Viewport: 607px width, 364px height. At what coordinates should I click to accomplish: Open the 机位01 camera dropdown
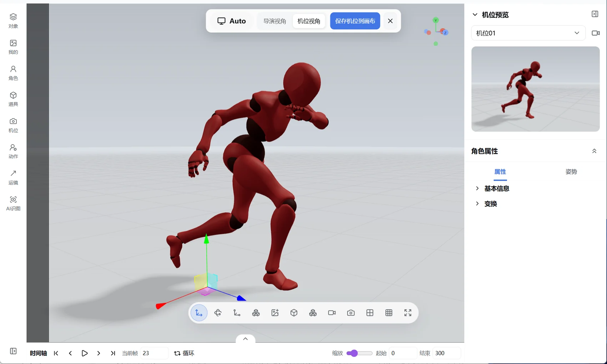coord(528,33)
